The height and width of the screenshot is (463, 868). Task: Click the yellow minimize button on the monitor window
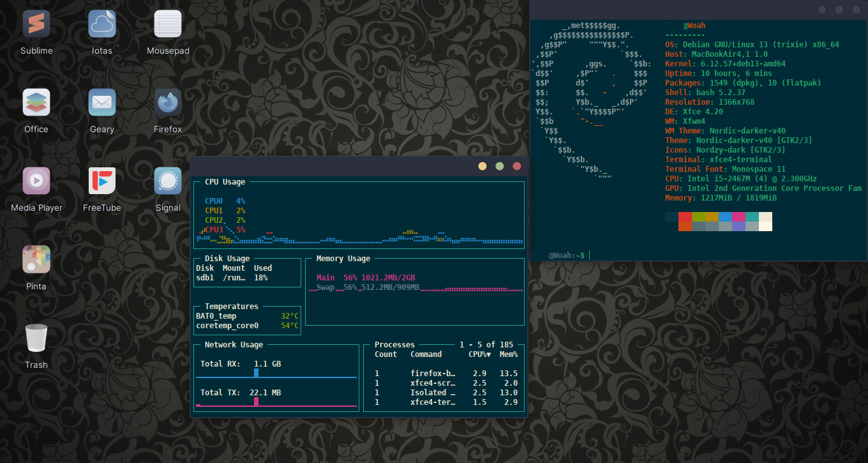tap(483, 167)
